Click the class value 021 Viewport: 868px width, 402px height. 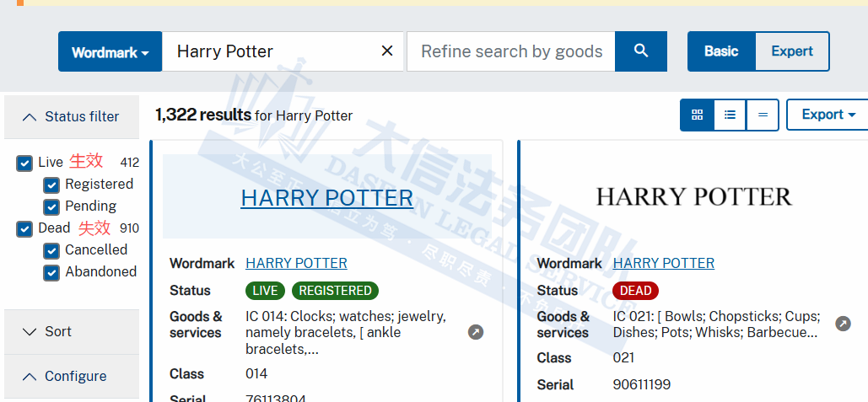click(x=623, y=358)
